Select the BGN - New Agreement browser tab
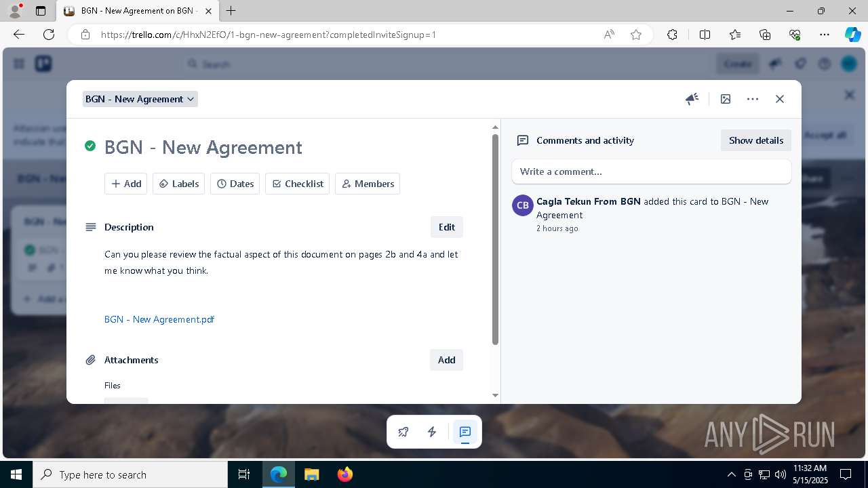The width and height of the screenshot is (868, 488). pyautogui.click(x=138, y=11)
